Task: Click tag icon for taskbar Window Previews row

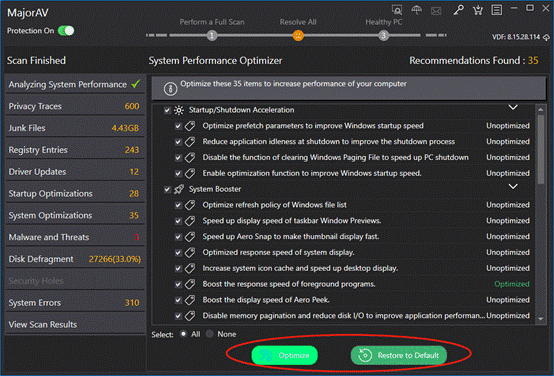Action: pyautogui.click(x=190, y=221)
